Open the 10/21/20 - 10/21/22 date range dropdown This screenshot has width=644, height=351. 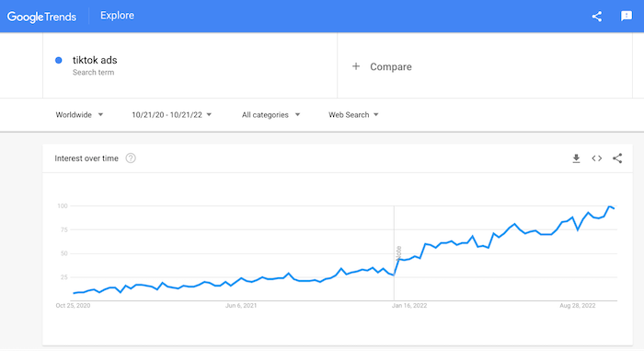(x=172, y=115)
